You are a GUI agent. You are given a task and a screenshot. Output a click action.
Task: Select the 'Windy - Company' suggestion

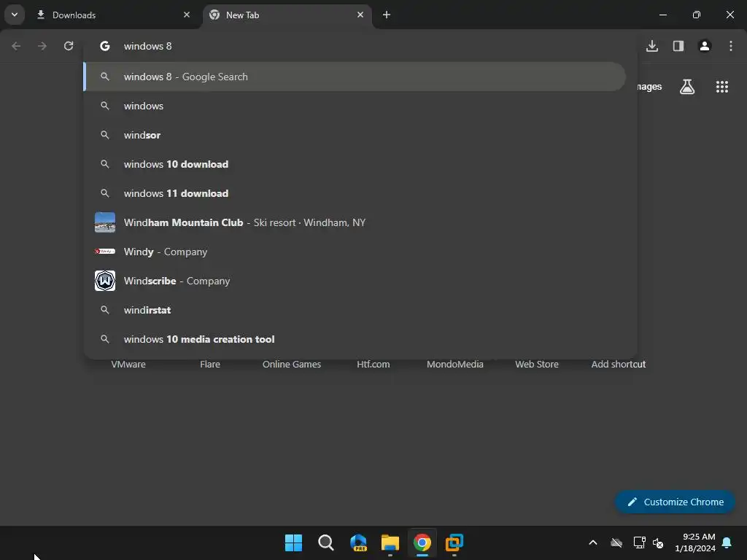[355, 252]
